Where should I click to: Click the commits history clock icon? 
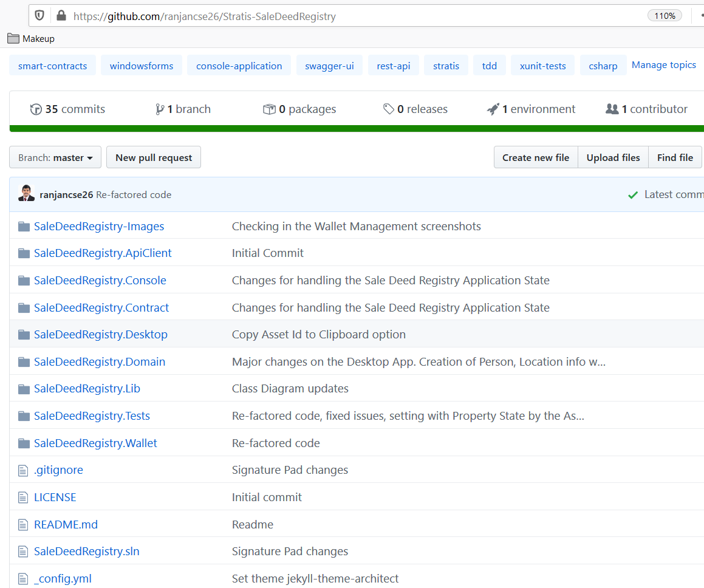tap(35, 109)
